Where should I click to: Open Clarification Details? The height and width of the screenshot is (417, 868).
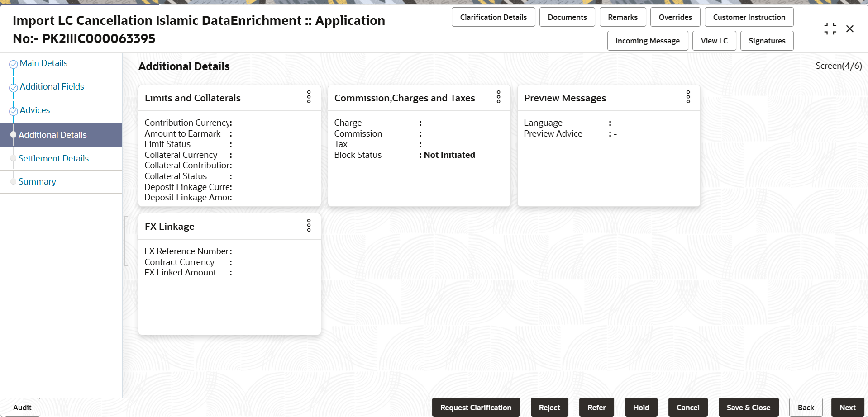(493, 17)
